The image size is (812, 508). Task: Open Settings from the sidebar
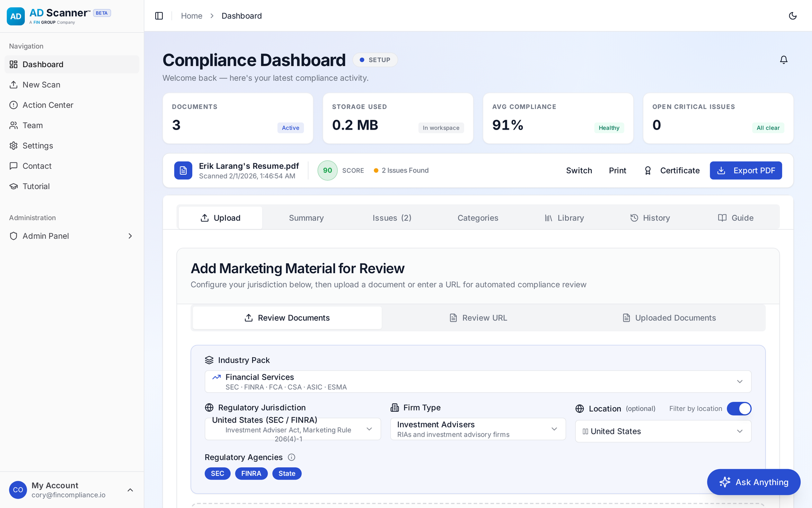click(x=72, y=145)
